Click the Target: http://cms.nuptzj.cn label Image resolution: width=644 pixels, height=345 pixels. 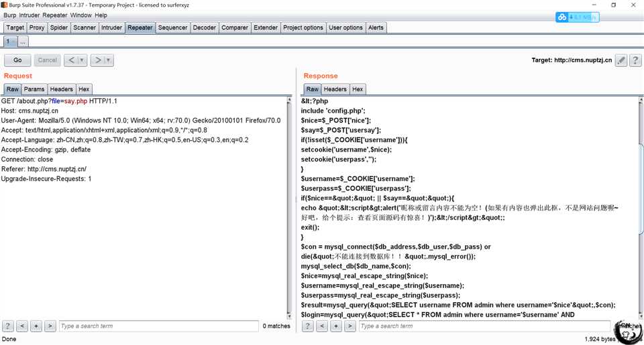point(572,60)
